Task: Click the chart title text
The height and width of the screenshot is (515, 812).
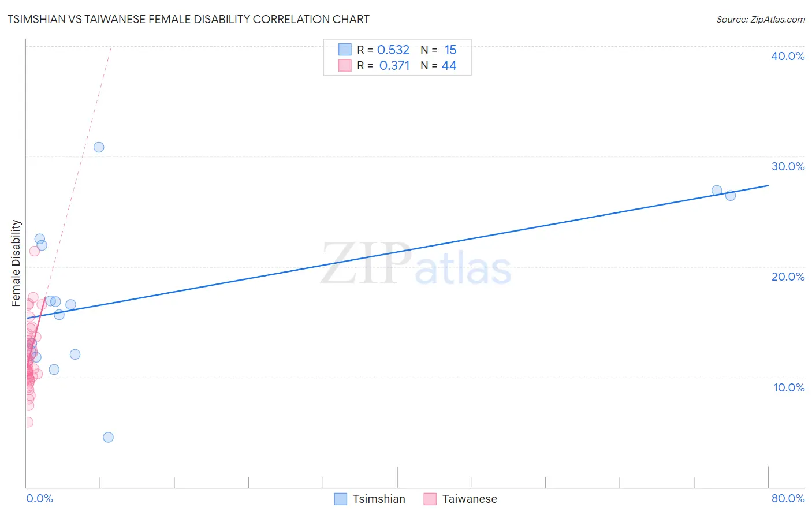Action: (x=188, y=19)
